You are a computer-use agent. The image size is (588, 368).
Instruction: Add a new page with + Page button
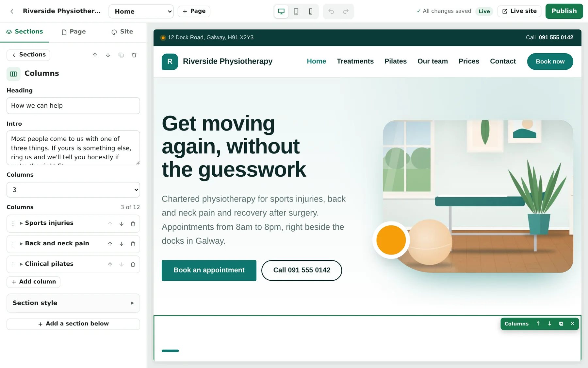pyautogui.click(x=194, y=11)
